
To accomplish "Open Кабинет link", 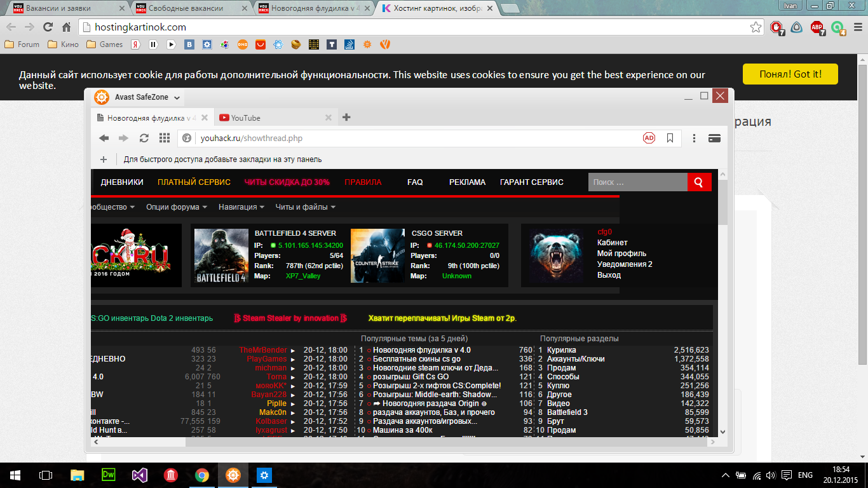I will (x=612, y=243).
